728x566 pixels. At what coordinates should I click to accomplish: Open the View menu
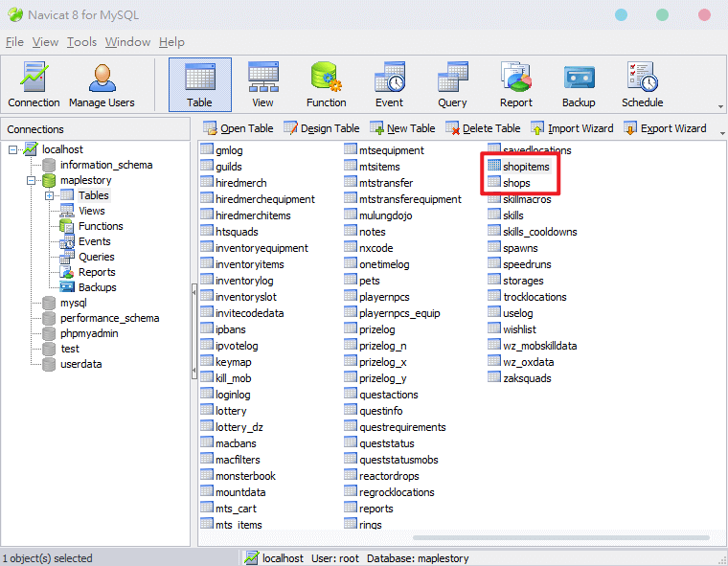(45, 42)
